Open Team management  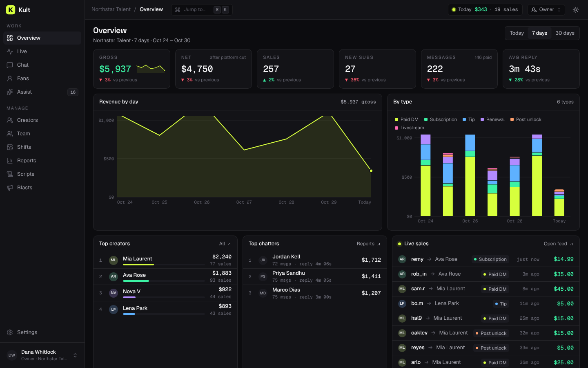[x=42, y=134]
